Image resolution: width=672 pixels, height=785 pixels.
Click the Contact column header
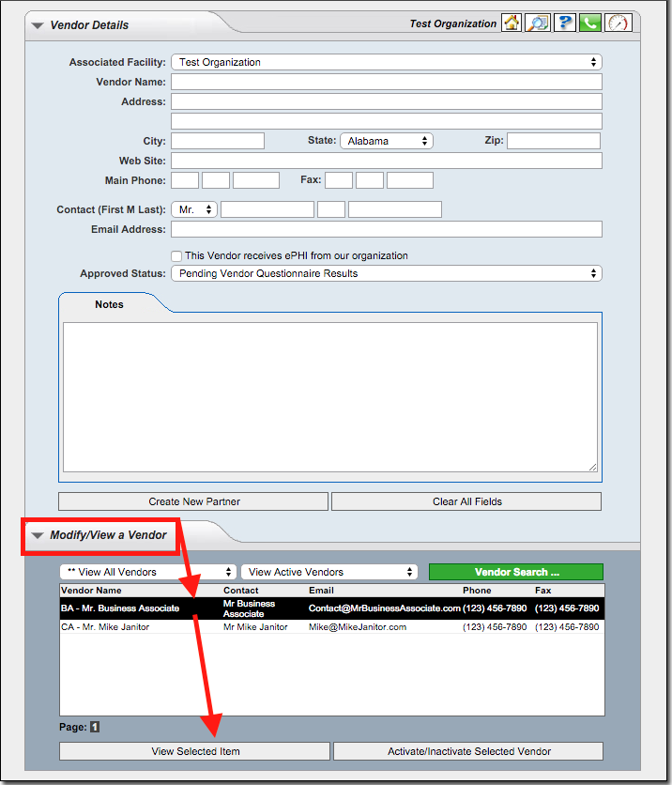pyautogui.click(x=240, y=591)
